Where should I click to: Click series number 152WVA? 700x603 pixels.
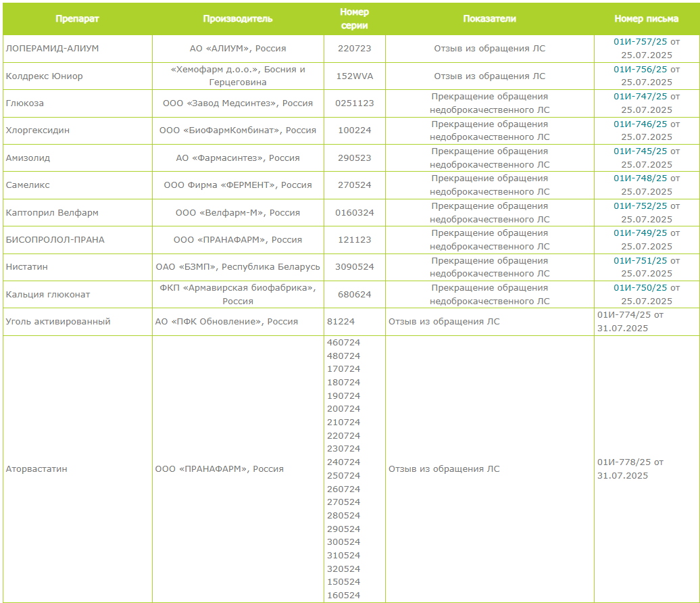(355, 76)
